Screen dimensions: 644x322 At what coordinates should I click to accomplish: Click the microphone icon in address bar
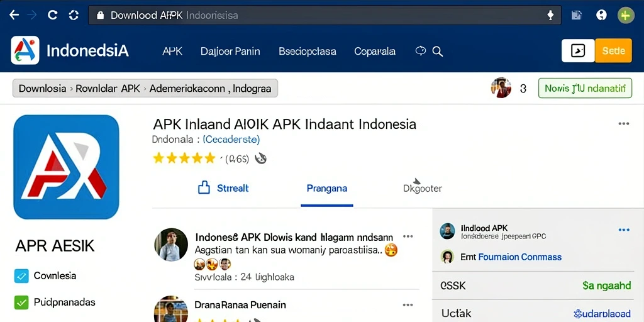coord(550,16)
